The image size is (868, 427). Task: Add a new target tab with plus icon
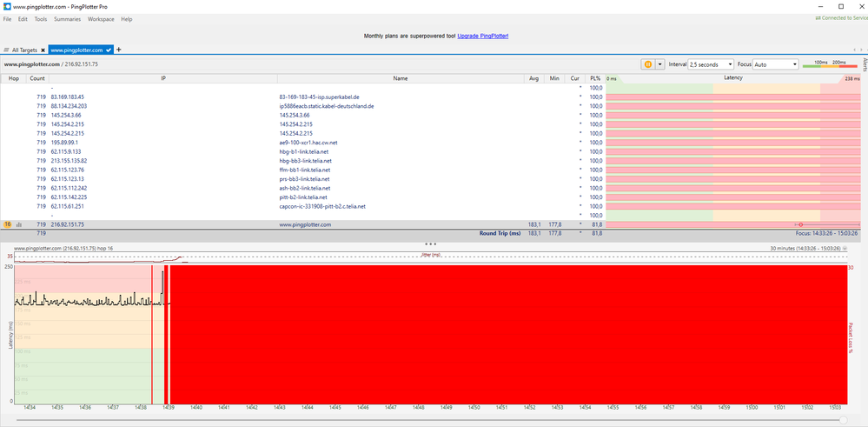118,50
